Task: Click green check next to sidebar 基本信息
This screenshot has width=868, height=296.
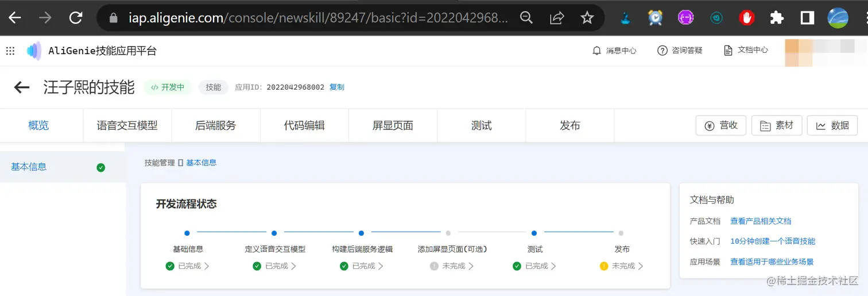Action: click(x=101, y=168)
